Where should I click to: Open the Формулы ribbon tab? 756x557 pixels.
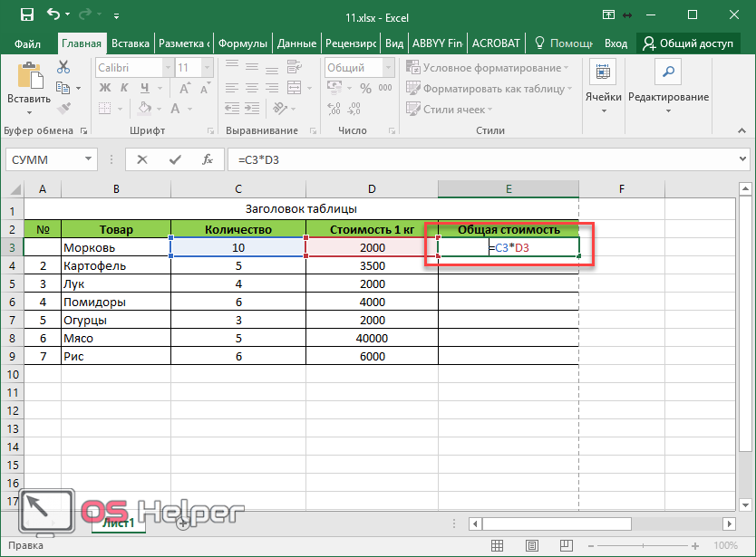coord(243,43)
